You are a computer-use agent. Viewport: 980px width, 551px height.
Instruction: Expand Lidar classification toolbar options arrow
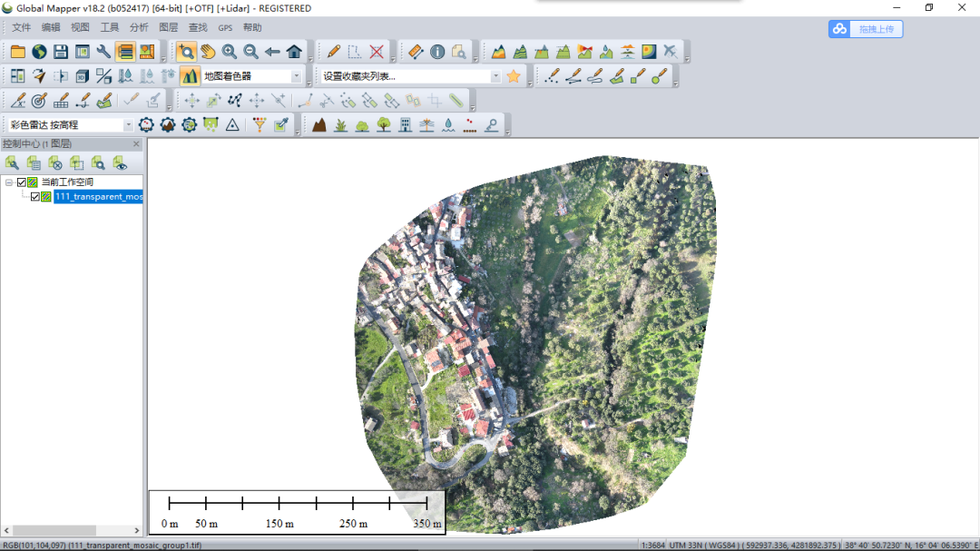(x=507, y=132)
